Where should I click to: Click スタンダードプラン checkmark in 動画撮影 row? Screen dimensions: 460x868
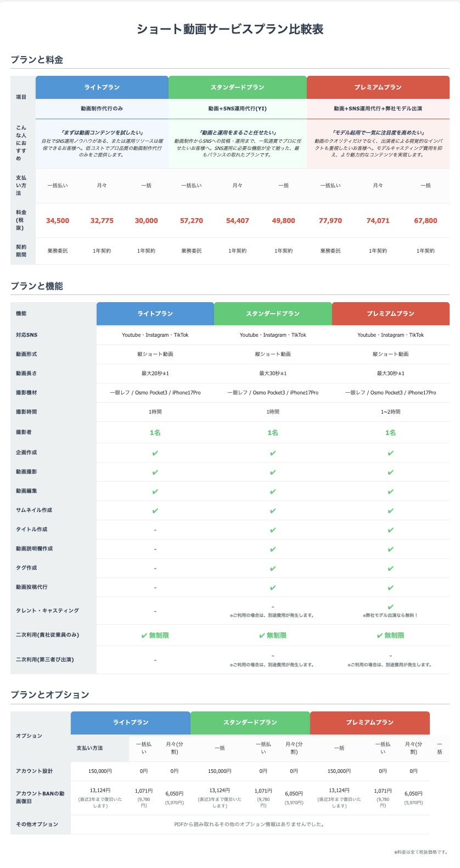click(273, 472)
